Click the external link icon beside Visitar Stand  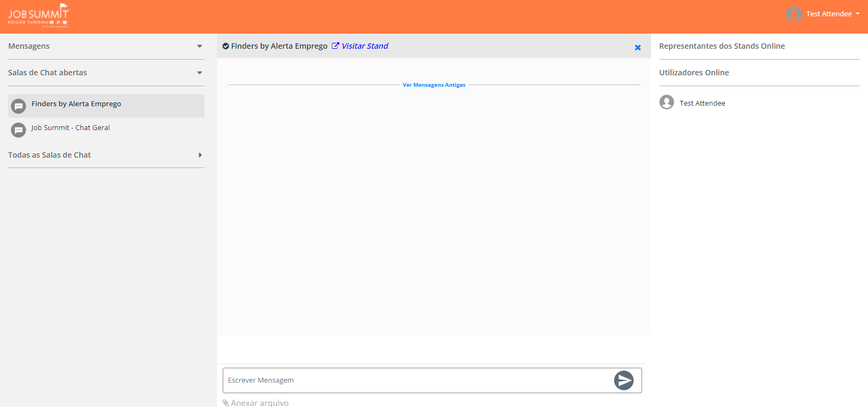[335, 46]
